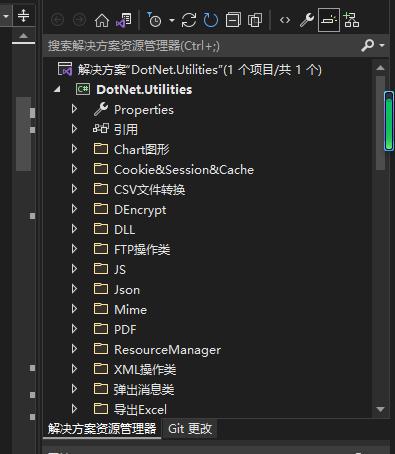
Task: Click the disabled Back arrow icon
Action: tap(57, 20)
